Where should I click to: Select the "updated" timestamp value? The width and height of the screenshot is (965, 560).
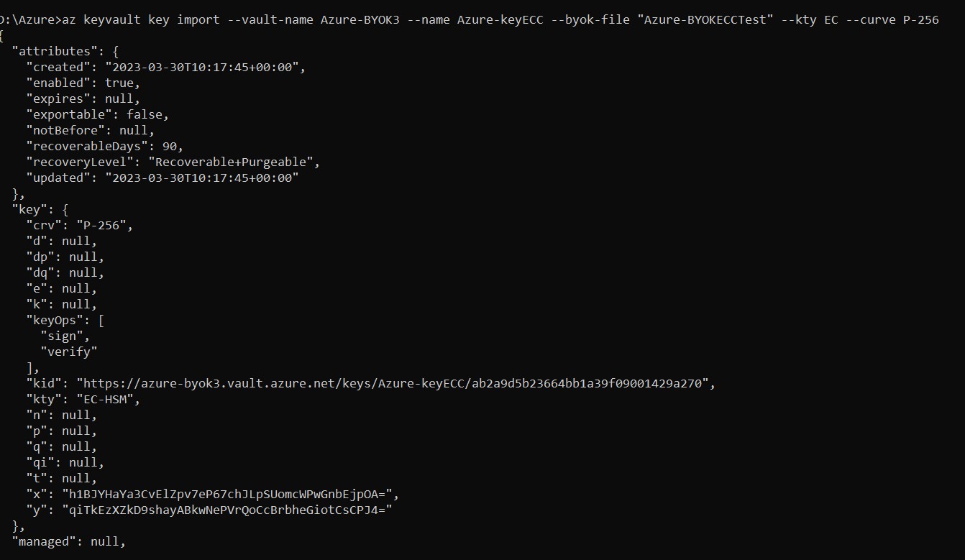[202, 178]
